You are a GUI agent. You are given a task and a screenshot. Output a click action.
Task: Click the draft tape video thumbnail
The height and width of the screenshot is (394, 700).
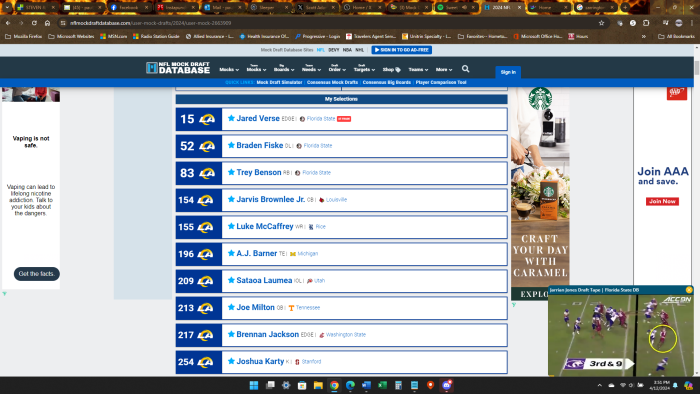tap(621, 335)
